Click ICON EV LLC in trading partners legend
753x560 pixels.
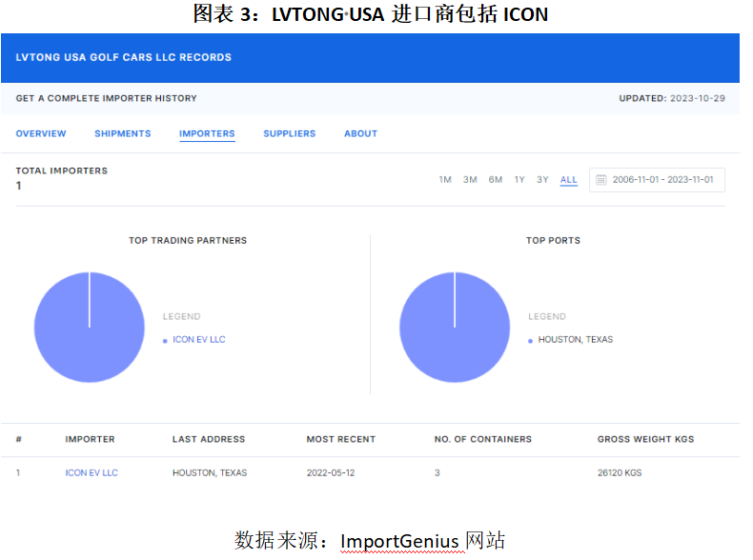(199, 339)
